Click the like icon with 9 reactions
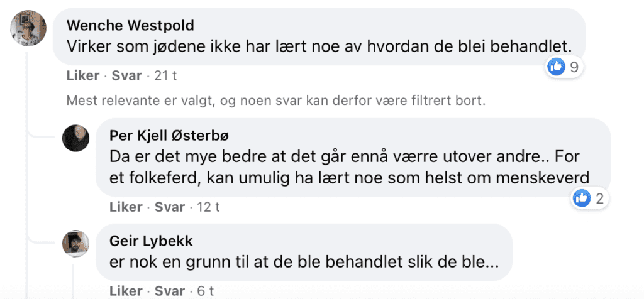 coord(556,67)
